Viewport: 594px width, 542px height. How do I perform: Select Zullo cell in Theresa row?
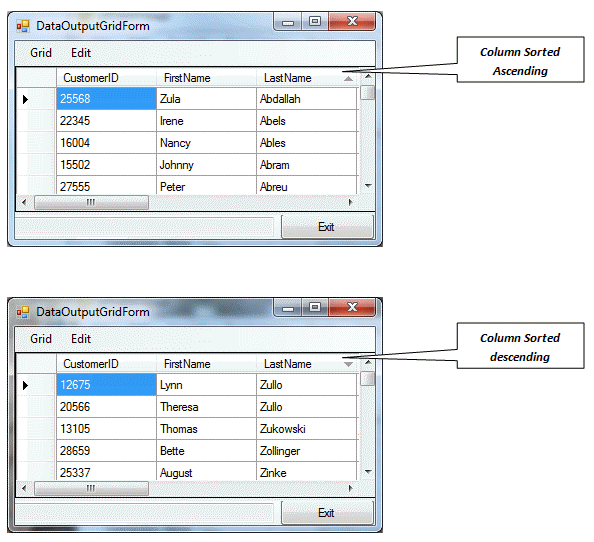coord(307,407)
